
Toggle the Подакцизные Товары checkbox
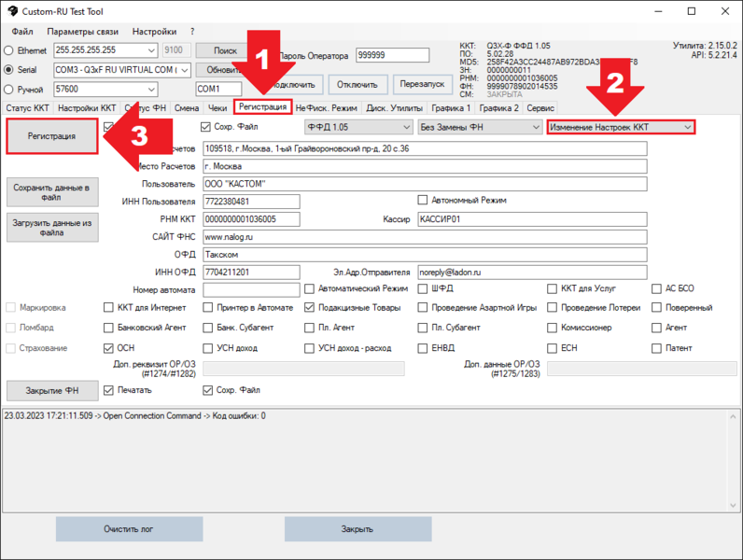pyautogui.click(x=310, y=308)
